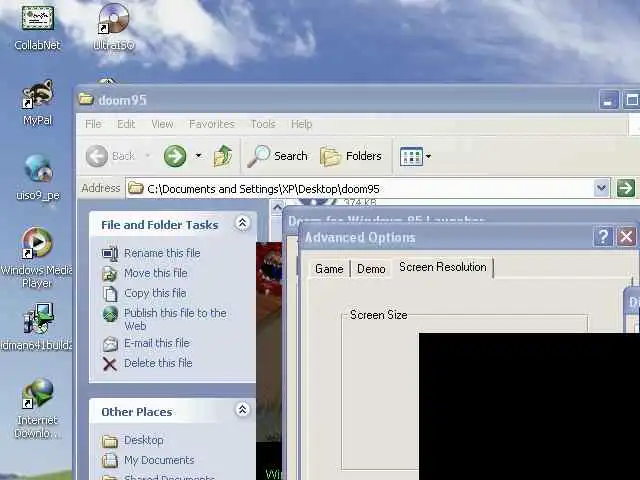
Task: Select the Screen Resolution tab
Action: tap(443, 267)
